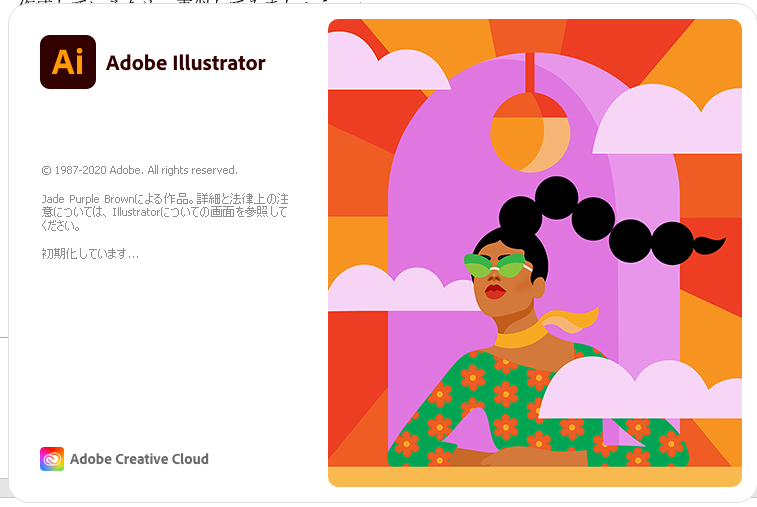Click the Adobe Creative Cloud rainbow icon
757x507 pixels.
(52, 459)
